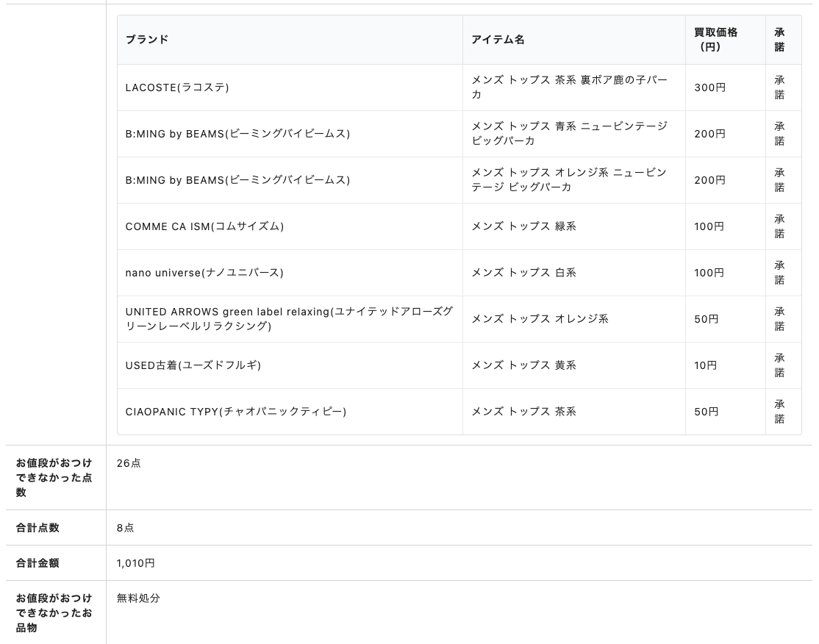The width and height of the screenshot is (819, 644).
Task: Click the 8点 value
Action: 126,528
